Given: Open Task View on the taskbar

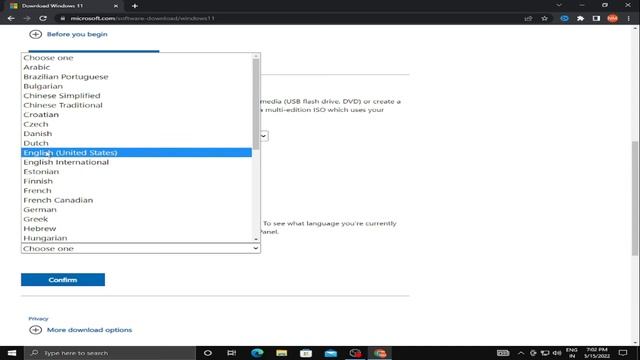Looking at the screenshot, I should click(231, 353).
